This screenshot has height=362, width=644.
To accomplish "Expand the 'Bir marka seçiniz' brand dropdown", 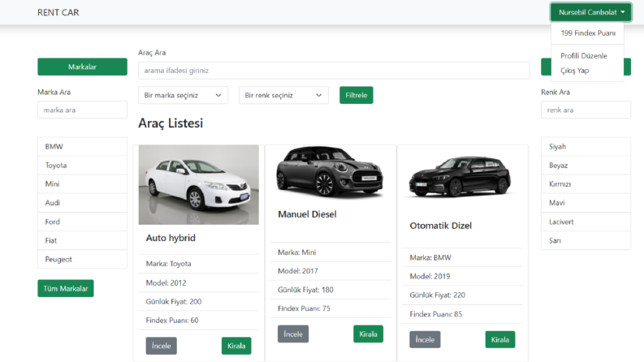I will pos(183,95).
